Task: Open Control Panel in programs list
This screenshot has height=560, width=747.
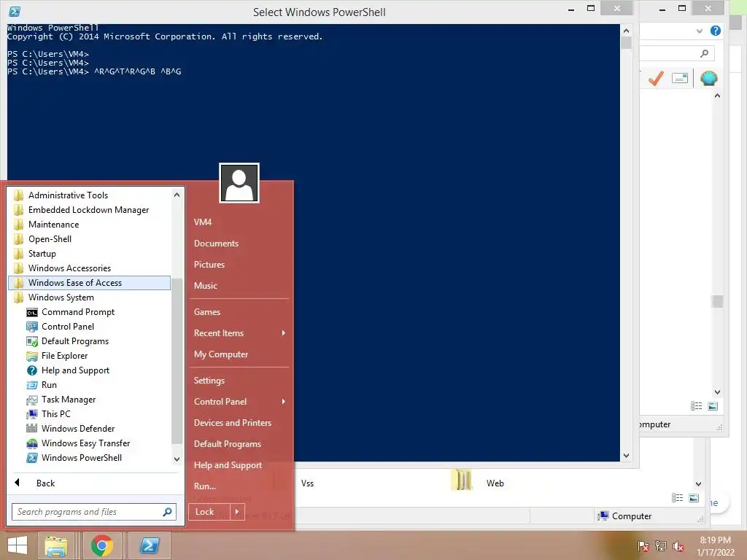Action: (x=68, y=327)
